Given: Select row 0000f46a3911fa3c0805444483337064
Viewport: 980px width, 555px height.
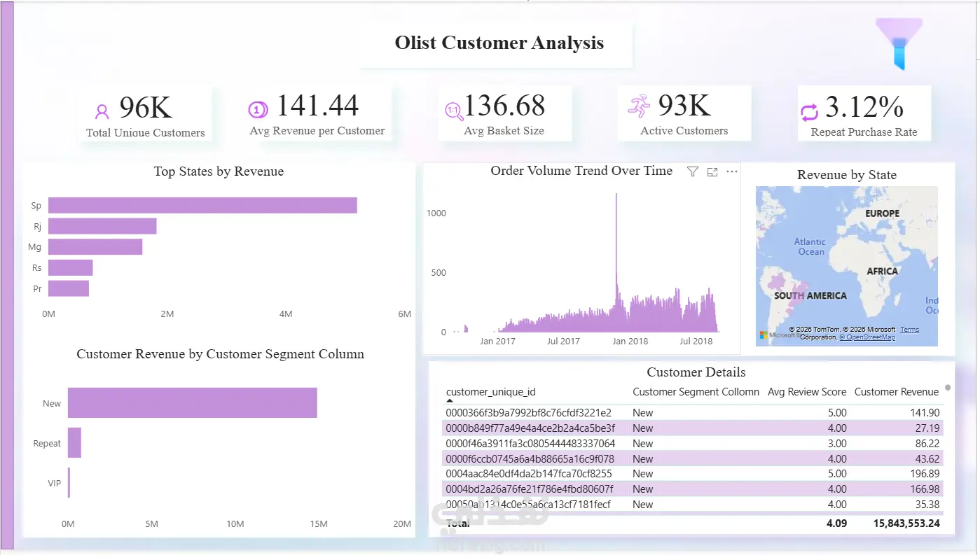Looking at the screenshot, I should [692, 444].
